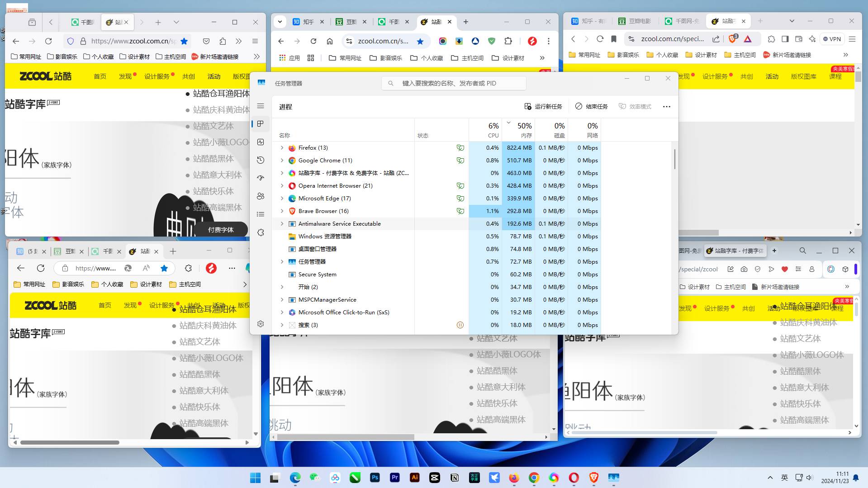Click Chrome extensions puzzle icon
The height and width of the screenshot is (488, 868).
(508, 41)
